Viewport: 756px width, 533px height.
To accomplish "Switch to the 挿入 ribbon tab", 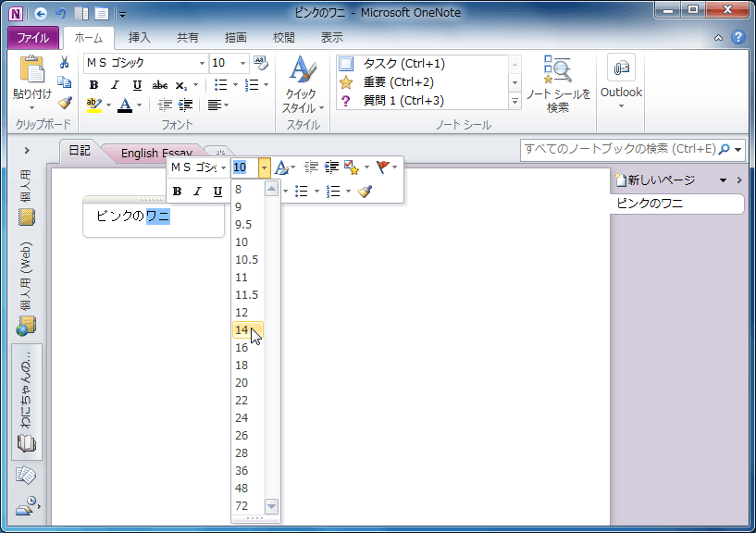I will 140,38.
